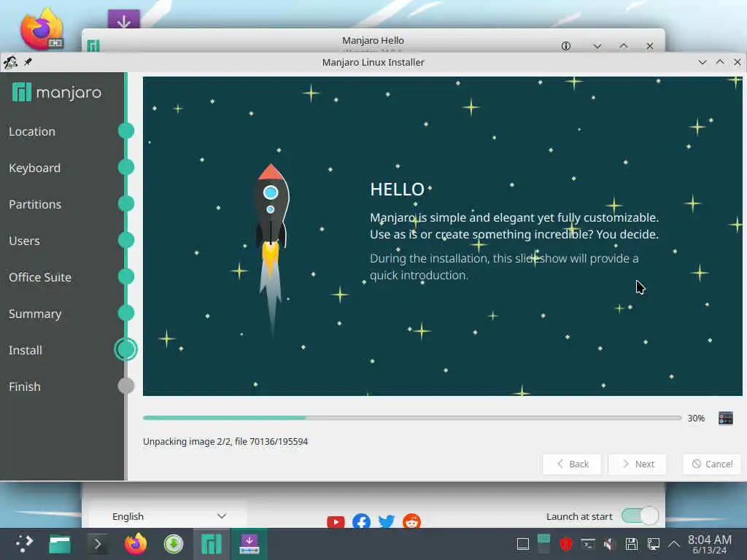This screenshot has height=560, width=747.
Task: Toggle the Launch at start switch
Action: pos(640,516)
